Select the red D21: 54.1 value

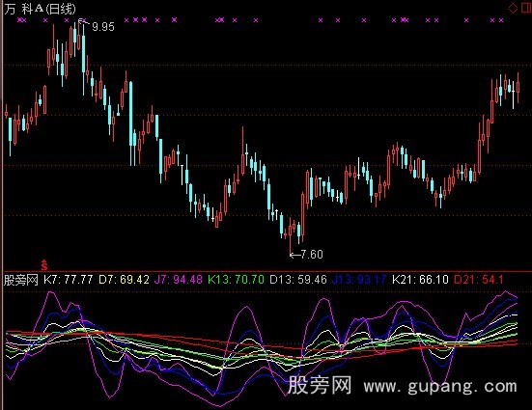(479, 280)
